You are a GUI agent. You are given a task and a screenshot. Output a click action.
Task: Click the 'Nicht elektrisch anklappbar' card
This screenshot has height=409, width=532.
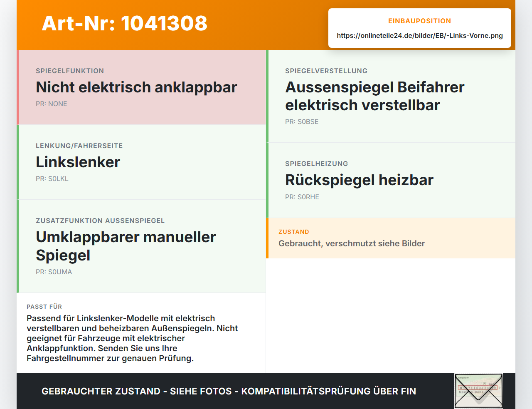coord(141,87)
